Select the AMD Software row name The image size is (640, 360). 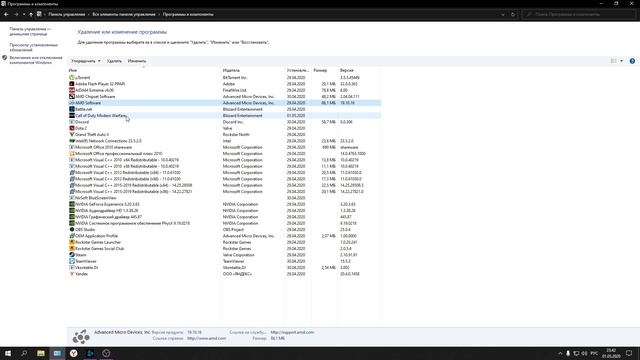(x=88, y=103)
